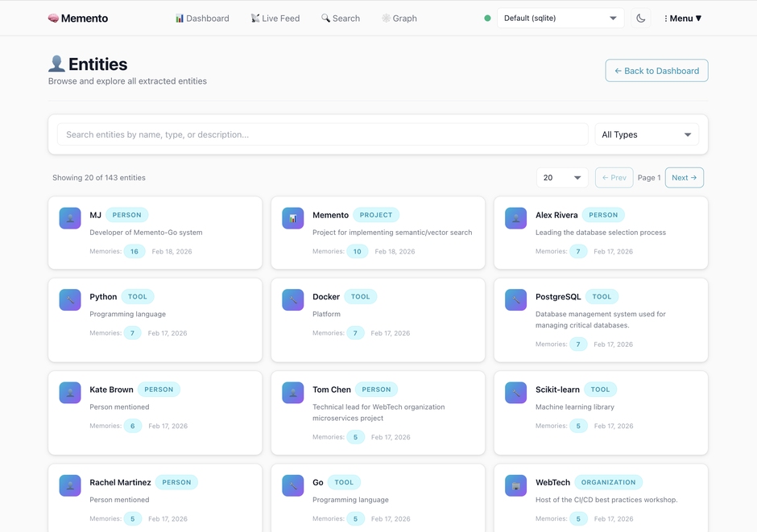Click the WebTech organization building icon

(515, 485)
